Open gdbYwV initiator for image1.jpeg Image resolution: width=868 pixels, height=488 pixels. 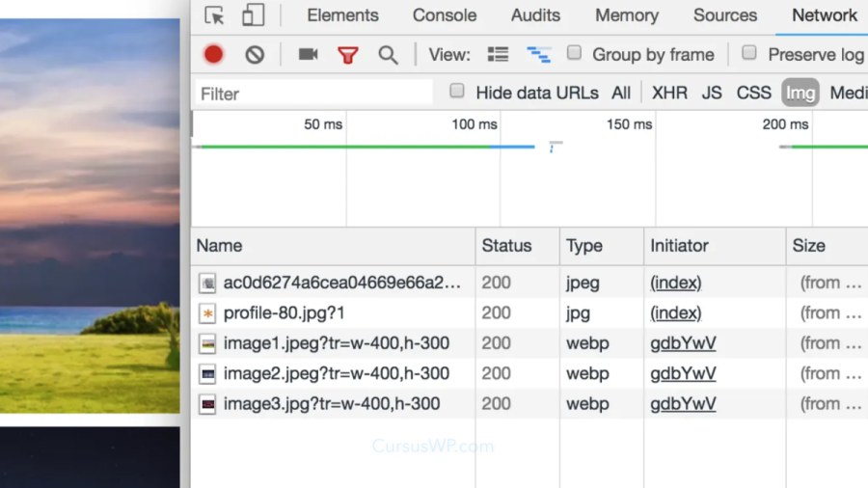[x=683, y=343]
